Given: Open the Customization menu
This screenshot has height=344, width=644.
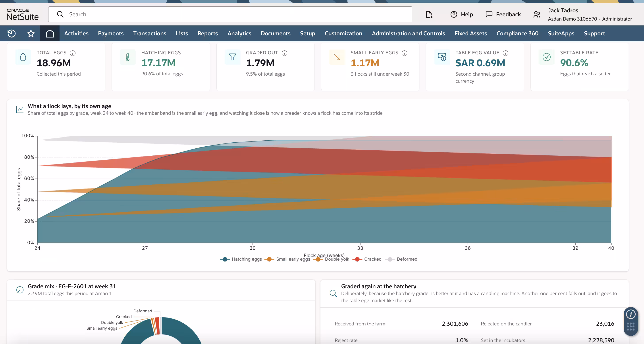Looking at the screenshot, I should (343, 33).
